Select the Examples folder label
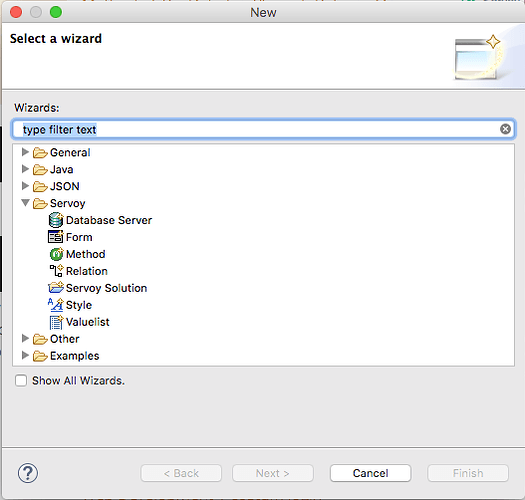This screenshot has width=525, height=500. (x=75, y=356)
